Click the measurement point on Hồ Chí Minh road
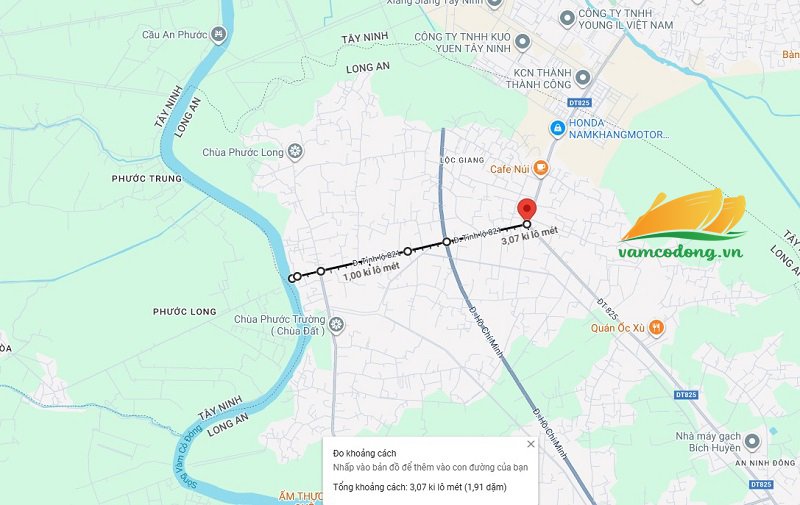This screenshot has width=800, height=505. pyautogui.click(x=446, y=241)
